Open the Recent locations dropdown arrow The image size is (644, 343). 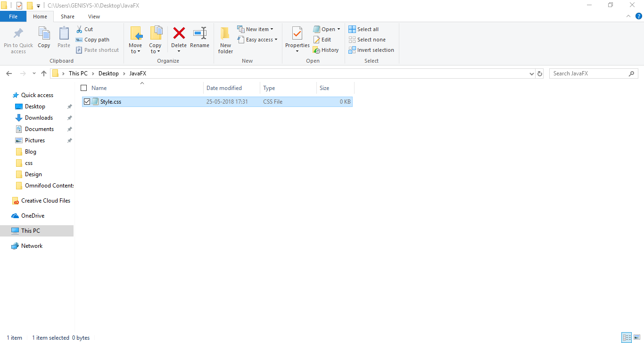[34, 73]
